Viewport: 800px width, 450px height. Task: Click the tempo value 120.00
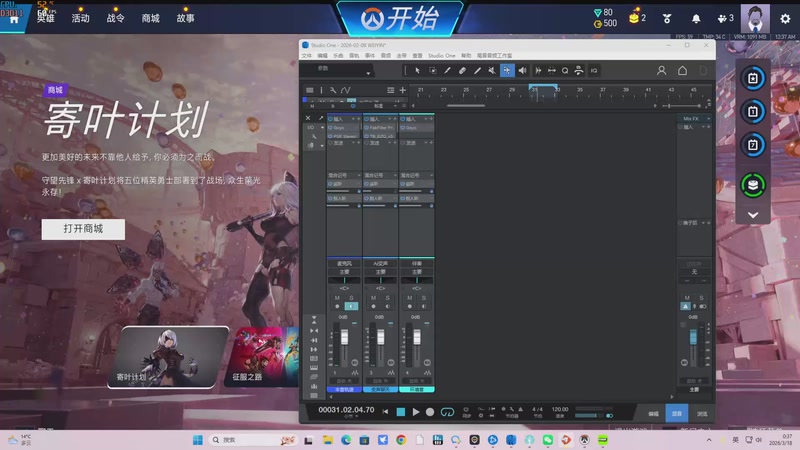(560, 409)
